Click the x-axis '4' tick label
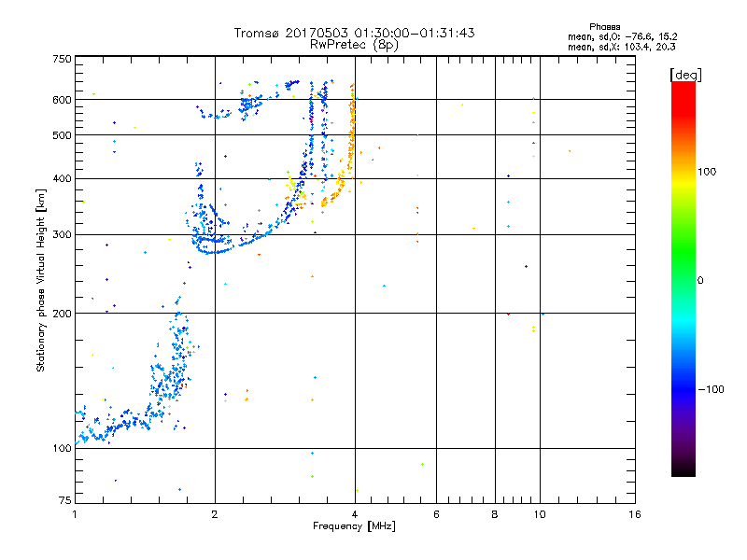Viewport: 747px width, 560px height. pos(355,514)
